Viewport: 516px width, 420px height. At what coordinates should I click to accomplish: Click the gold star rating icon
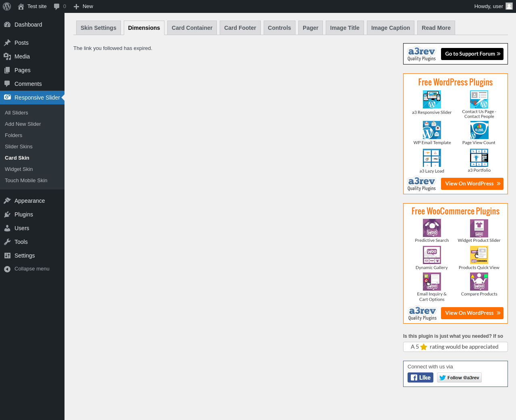click(x=424, y=347)
